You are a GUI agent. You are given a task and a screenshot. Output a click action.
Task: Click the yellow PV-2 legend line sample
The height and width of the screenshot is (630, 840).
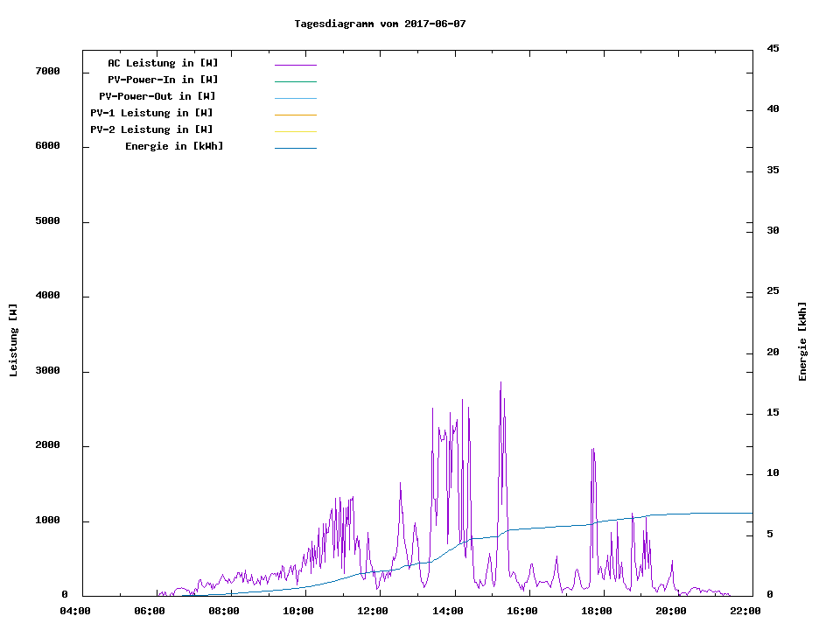point(295,131)
